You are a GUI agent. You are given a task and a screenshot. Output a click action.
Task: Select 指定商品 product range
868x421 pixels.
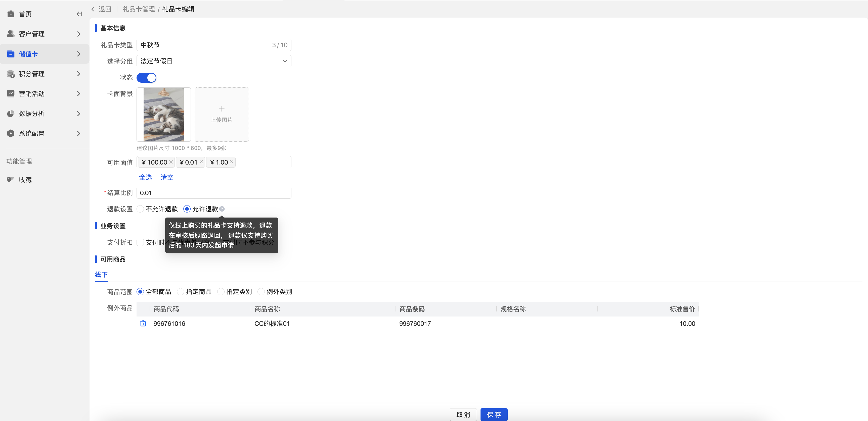181,292
